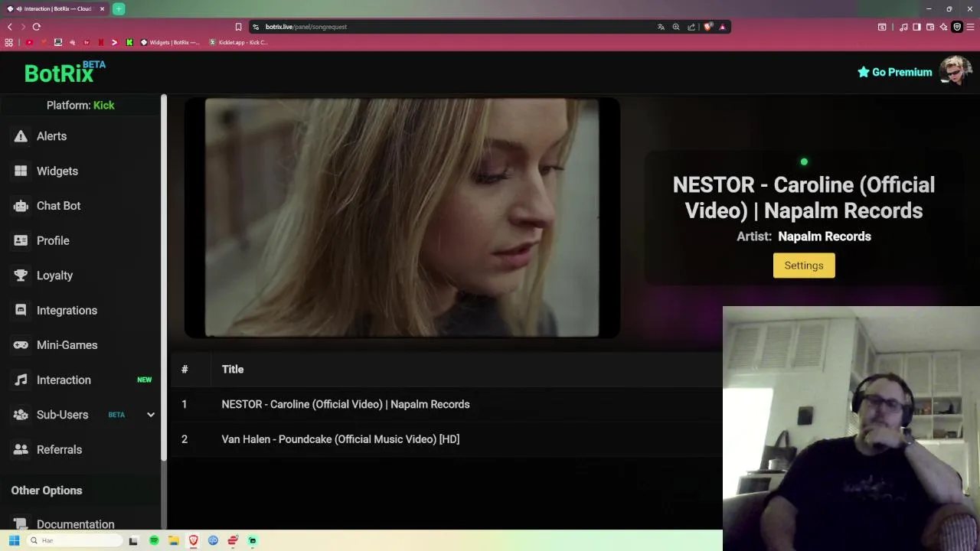Click the Napalm Records artist name

coord(825,236)
